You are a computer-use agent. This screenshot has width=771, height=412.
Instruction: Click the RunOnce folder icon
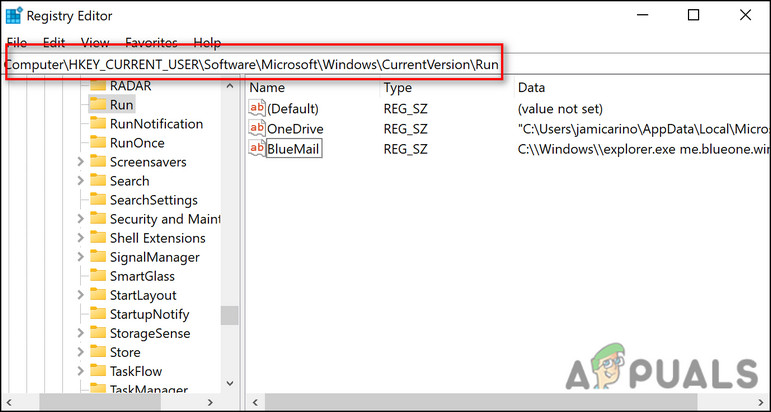[98, 143]
